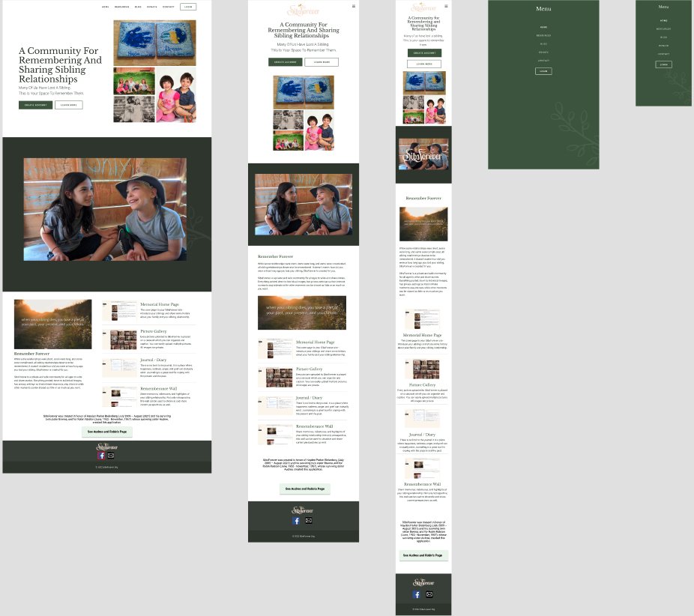Select the large two-children photo in the desktop layout
This screenshot has height=616, width=694.
point(105,209)
